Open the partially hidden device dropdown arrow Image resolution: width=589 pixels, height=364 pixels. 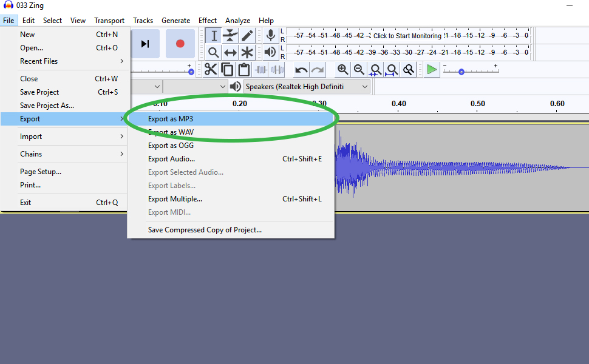pyautogui.click(x=157, y=87)
